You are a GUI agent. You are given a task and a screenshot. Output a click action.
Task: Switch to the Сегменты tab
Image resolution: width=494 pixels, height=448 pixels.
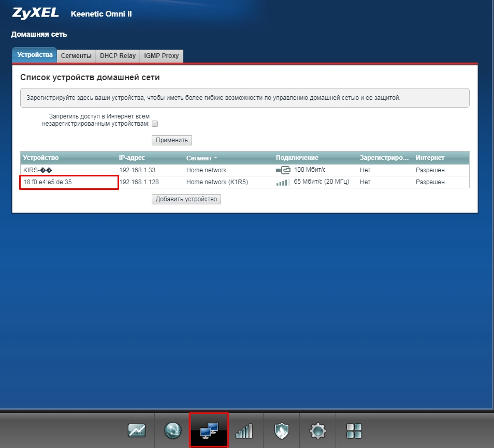pyautogui.click(x=76, y=56)
